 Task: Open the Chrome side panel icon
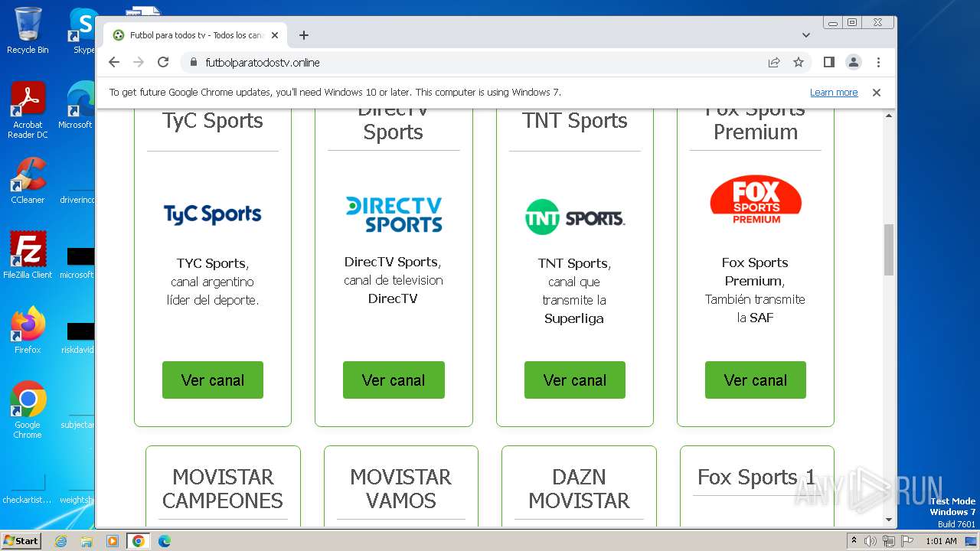pyautogui.click(x=828, y=62)
